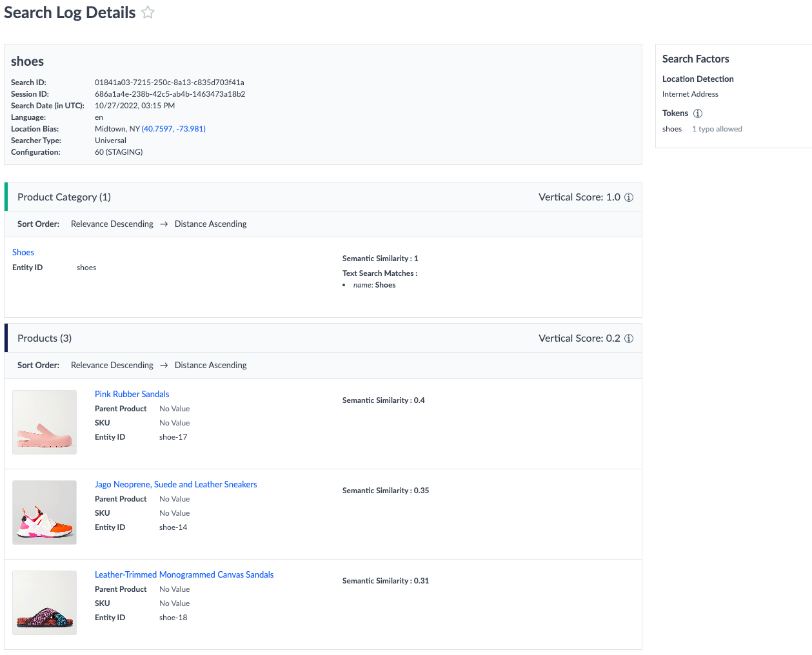Viewport: 812px width, 655px height.
Task: Click the sort order arrow in Products section
Action: pos(164,366)
